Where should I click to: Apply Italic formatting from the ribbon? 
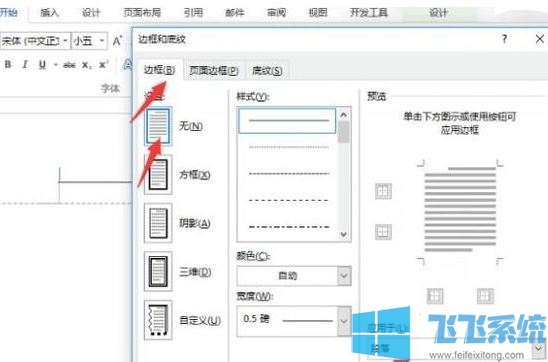point(24,64)
